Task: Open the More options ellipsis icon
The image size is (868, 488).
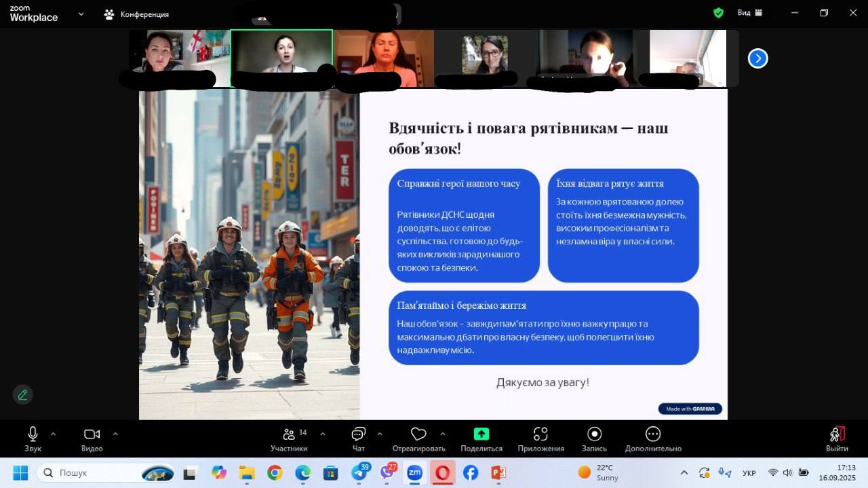Action: coord(652,434)
